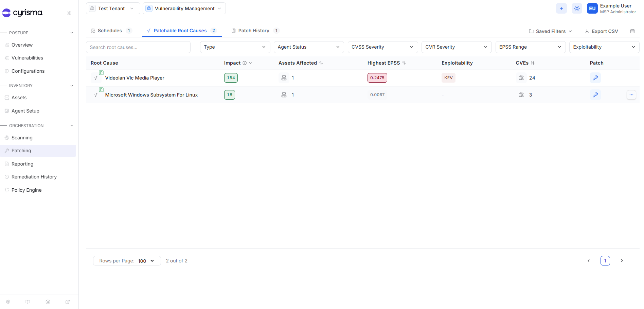Open the column layout table icon
The image size is (644, 309).
(632, 31)
